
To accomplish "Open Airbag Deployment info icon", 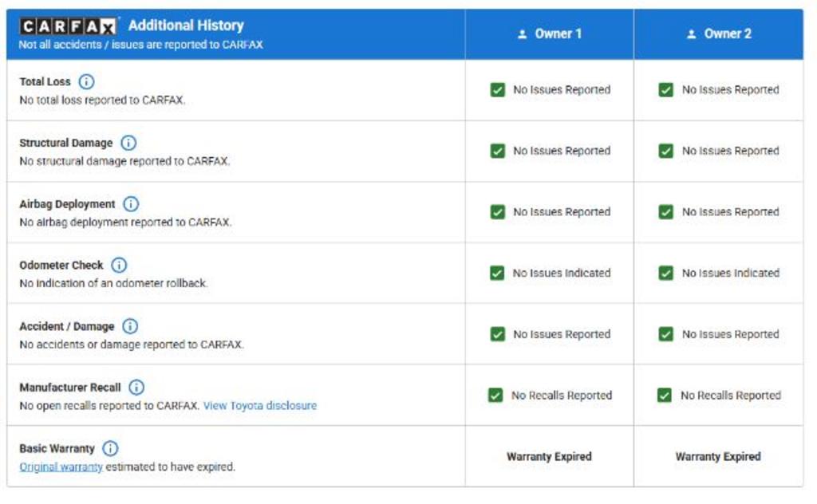I will (131, 204).
